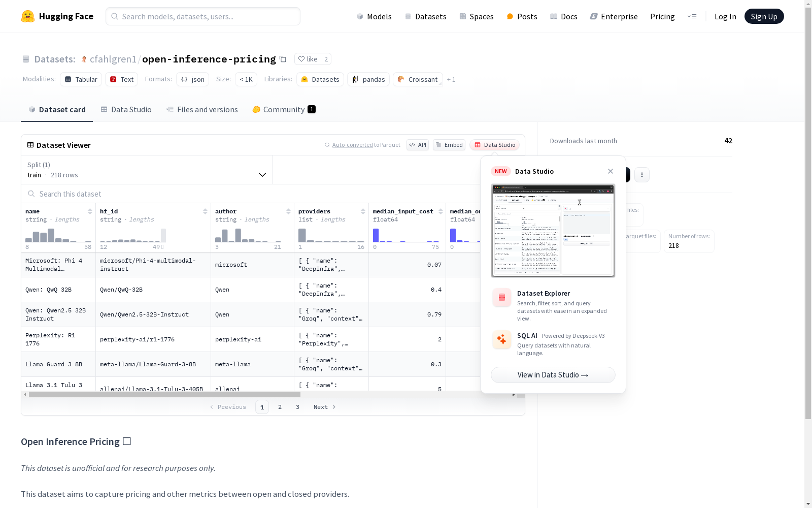
Task: Click the open-inference-pricing dataset title
Action: coord(209,59)
